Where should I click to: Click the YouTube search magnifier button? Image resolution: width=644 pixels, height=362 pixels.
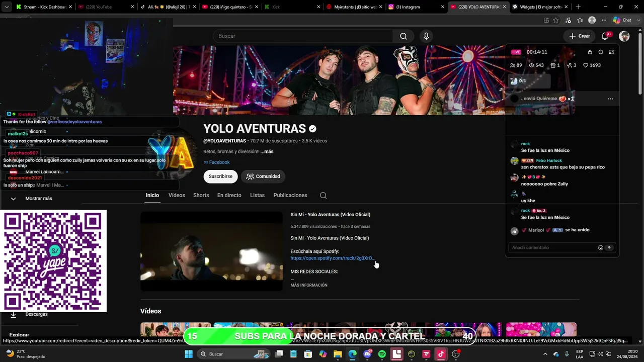pyautogui.click(x=404, y=36)
